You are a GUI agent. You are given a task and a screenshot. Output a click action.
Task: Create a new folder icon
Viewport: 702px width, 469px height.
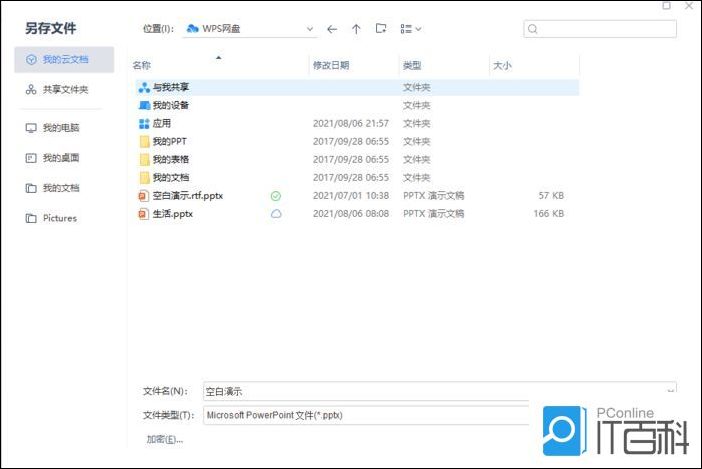(x=381, y=29)
